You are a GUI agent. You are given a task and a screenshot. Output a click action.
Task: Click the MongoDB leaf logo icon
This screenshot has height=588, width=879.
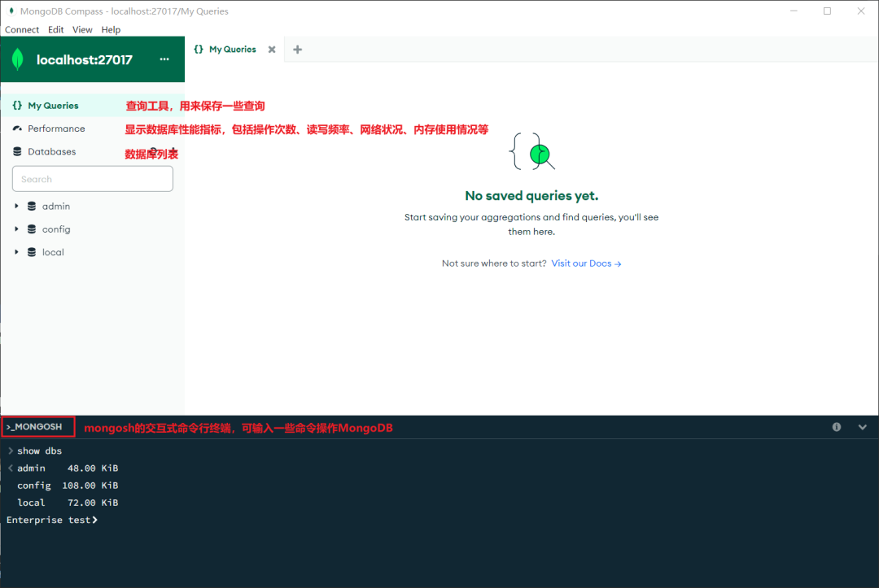click(x=17, y=59)
